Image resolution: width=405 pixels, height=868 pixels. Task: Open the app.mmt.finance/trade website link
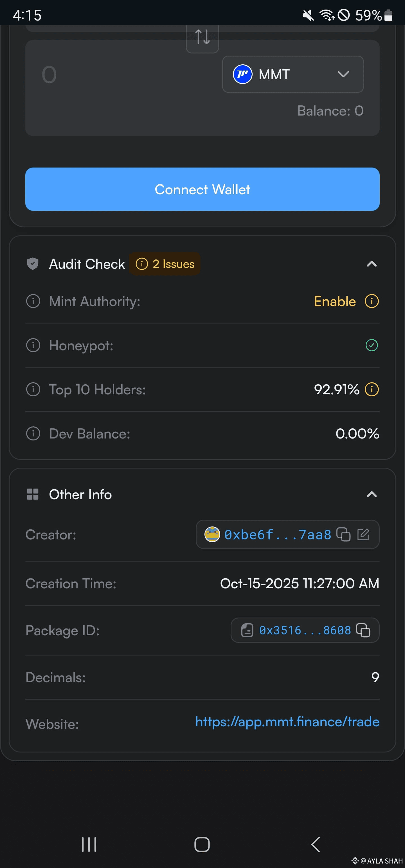click(287, 722)
